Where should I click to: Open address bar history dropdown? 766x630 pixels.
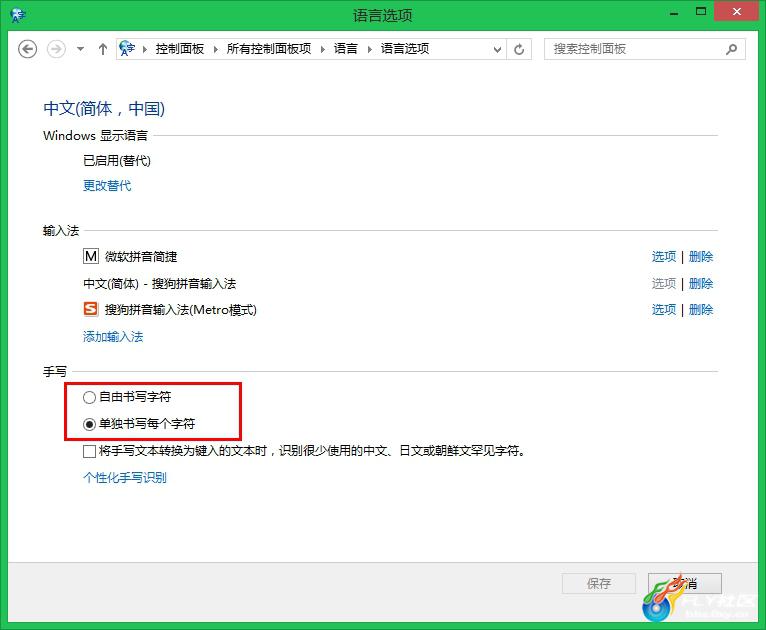pos(497,49)
